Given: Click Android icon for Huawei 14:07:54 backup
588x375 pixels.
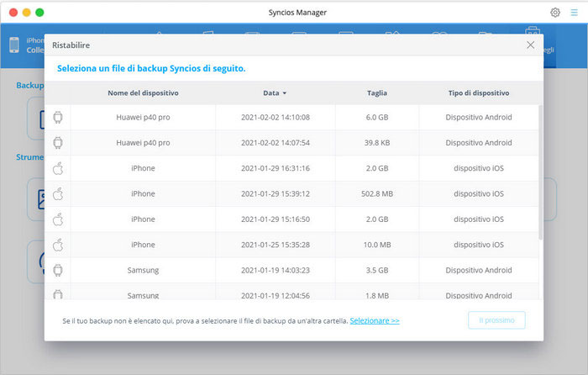Looking at the screenshot, I should click(58, 143).
